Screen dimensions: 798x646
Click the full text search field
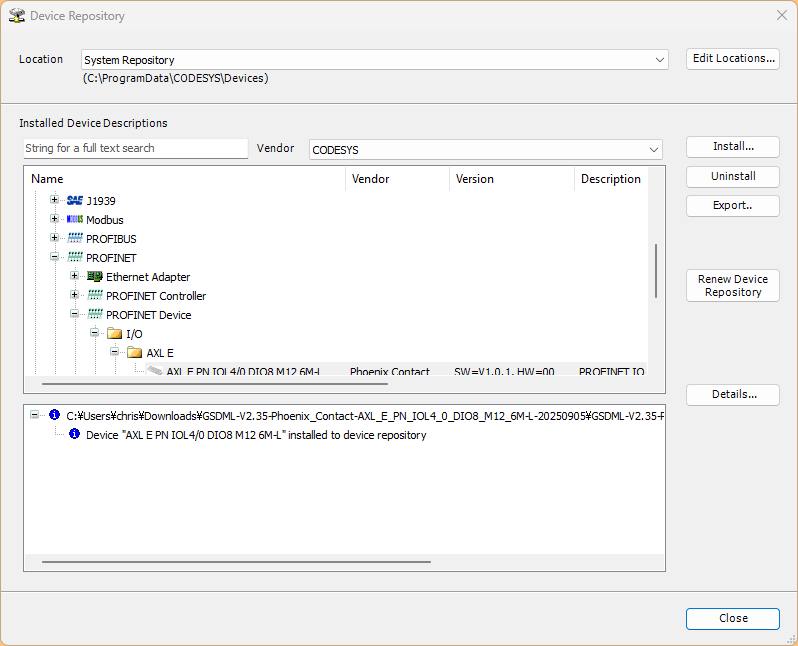[135, 148]
